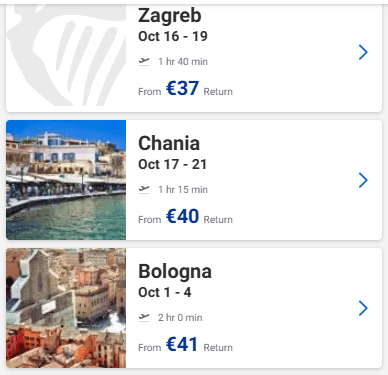Click the Bologna cityscape photo thumbnail
Image resolution: width=388 pixels, height=375 pixels.
(x=66, y=308)
